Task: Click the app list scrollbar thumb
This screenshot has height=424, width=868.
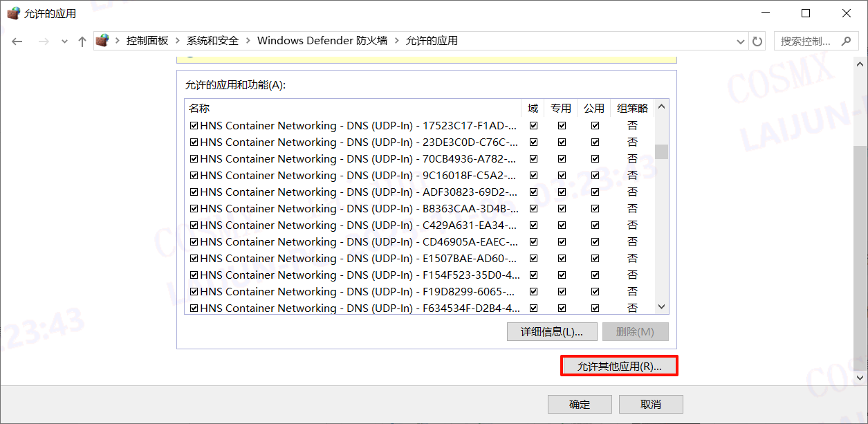Action: coord(661,151)
